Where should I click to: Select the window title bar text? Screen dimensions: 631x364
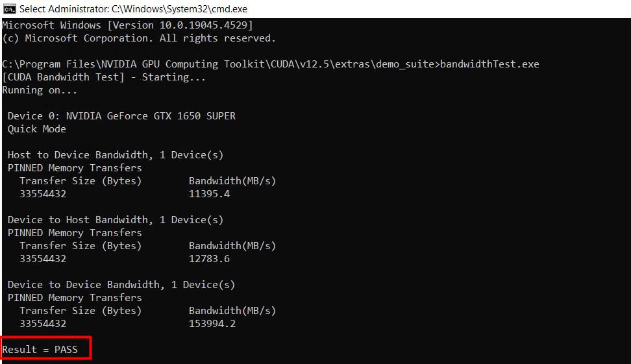[133, 9]
